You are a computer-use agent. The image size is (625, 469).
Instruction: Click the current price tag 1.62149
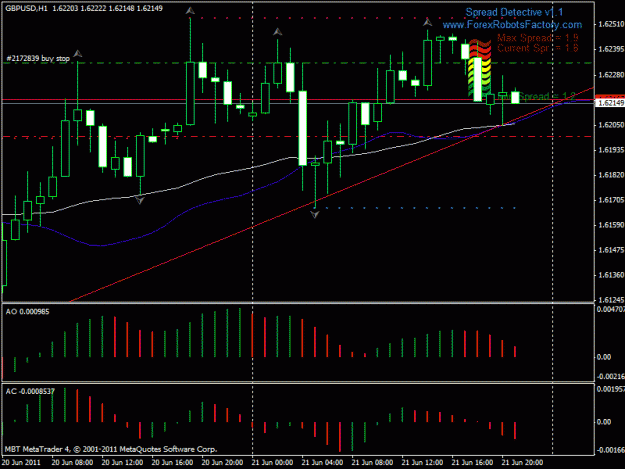click(x=610, y=103)
